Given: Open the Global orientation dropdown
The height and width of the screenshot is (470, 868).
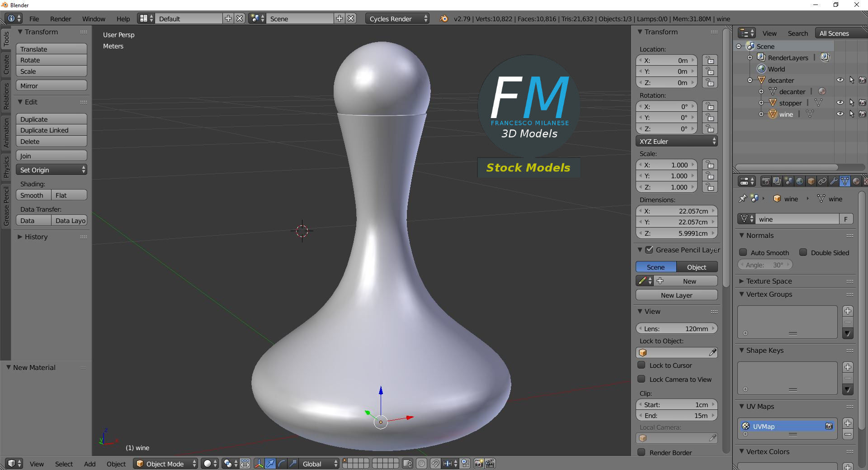Looking at the screenshot, I should pos(320,464).
